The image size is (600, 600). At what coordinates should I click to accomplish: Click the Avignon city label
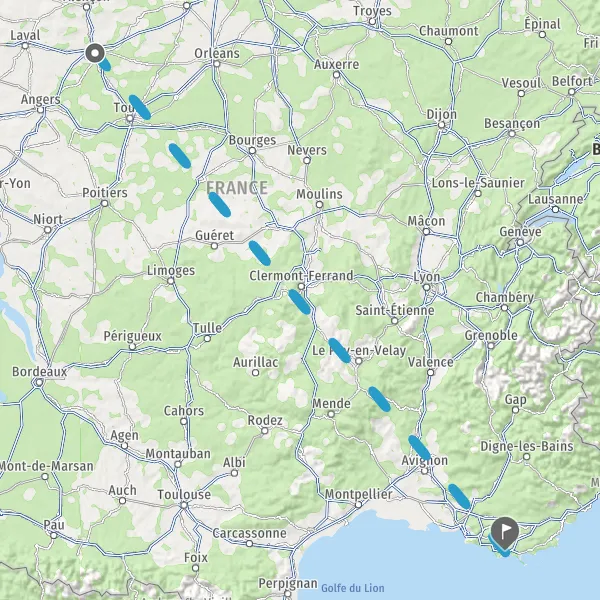[x=424, y=460]
